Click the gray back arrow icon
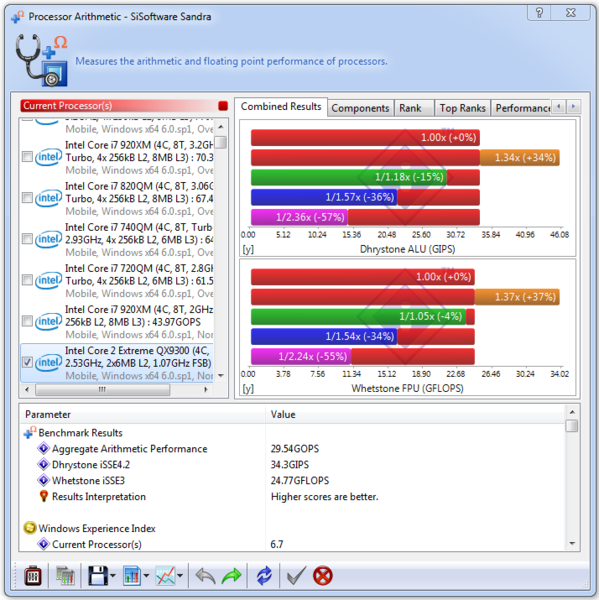Screen dimensions: 599x600 pos(205,576)
